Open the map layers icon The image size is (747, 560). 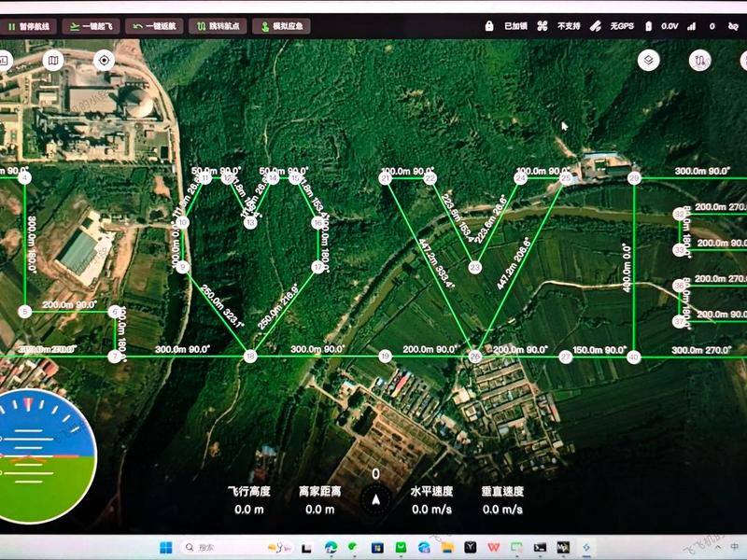point(648,61)
